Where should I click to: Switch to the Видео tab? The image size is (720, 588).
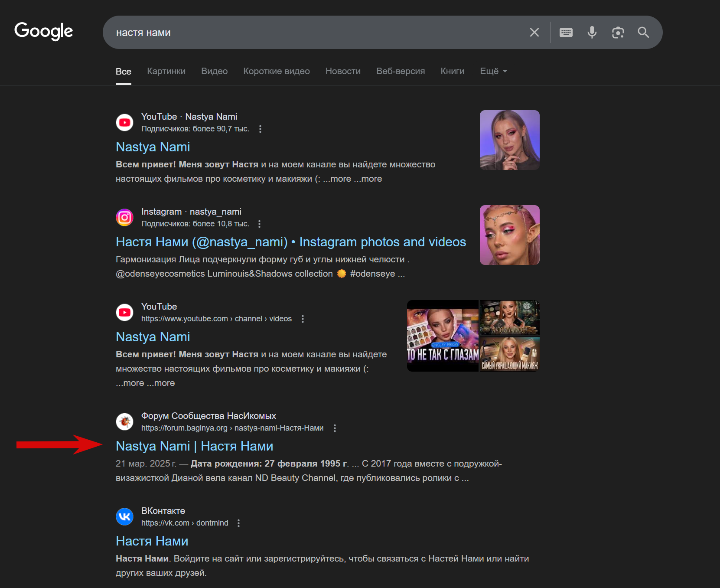[x=214, y=71]
